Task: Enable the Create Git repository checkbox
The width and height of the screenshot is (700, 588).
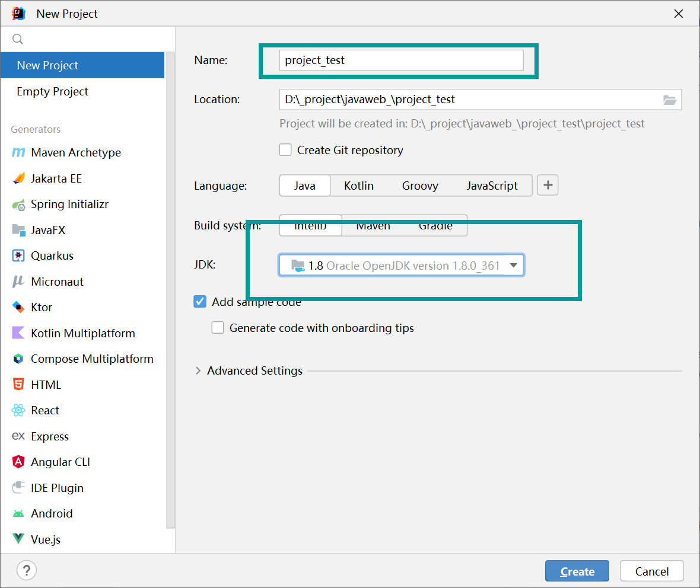Action: pyautogui.click(x=285, y=150)
